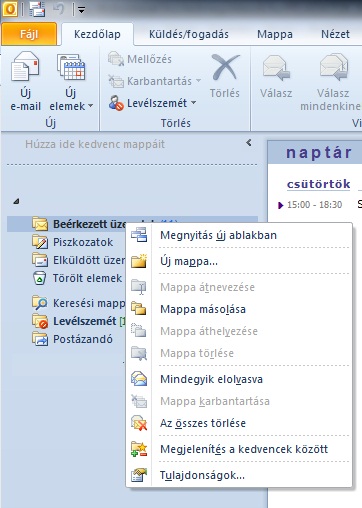362x508 pixels.
Task: Click Mappa törlése menu entry
Action: (x=239, y=353)
